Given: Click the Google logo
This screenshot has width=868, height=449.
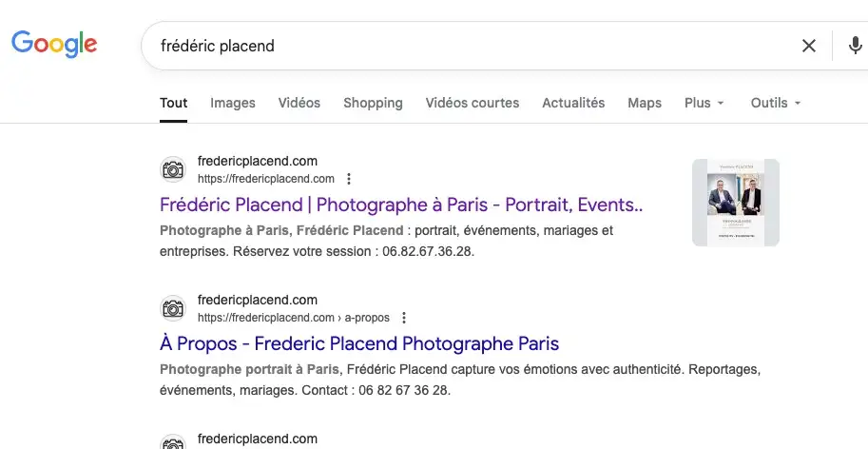Looking at the screenshot, I should coord(54,45).
